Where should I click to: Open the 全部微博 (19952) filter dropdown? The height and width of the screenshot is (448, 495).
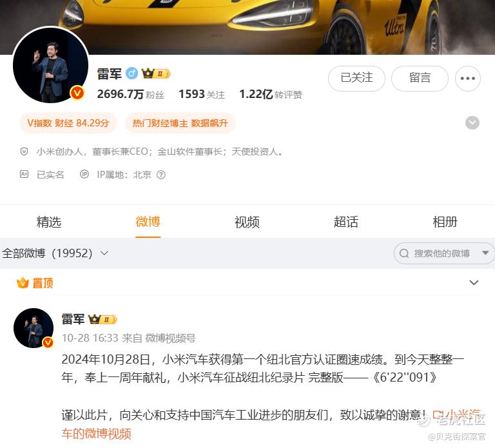[55, 253]
